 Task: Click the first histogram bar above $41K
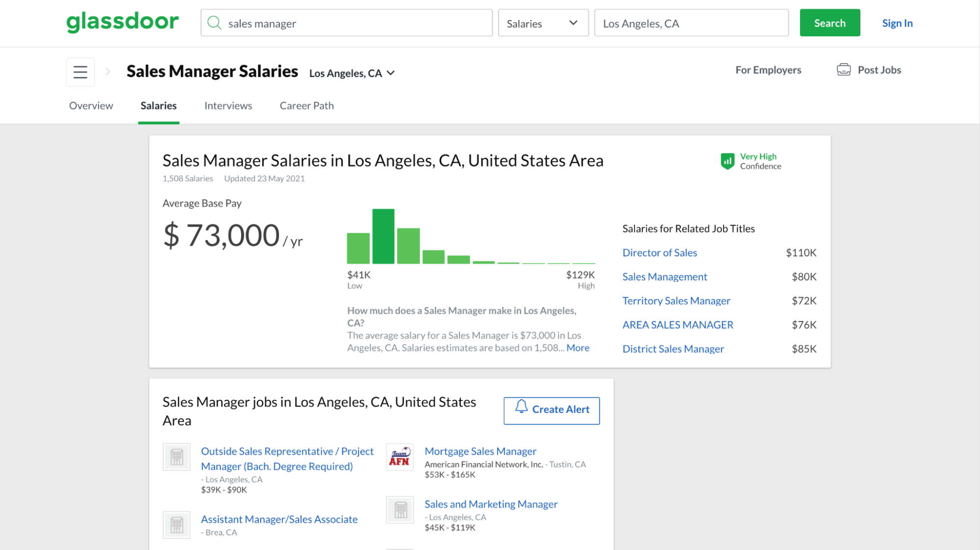[358, 248]
